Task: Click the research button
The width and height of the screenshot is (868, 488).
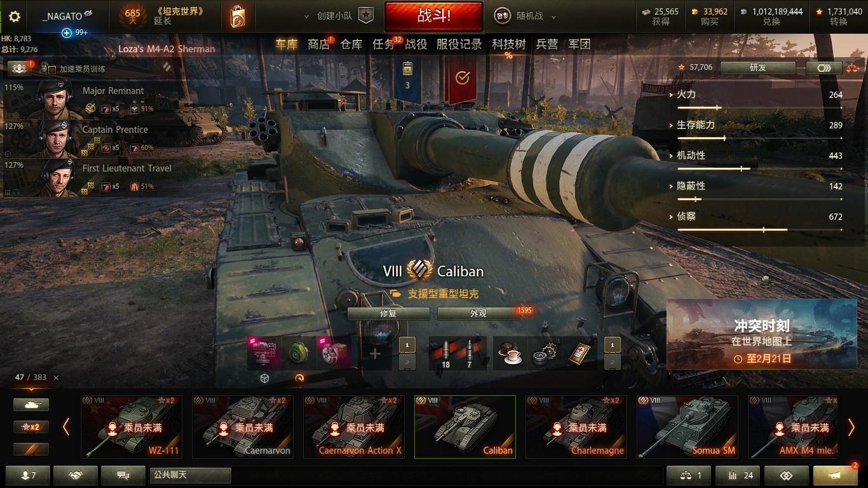Action: click(x=758, y=67)
